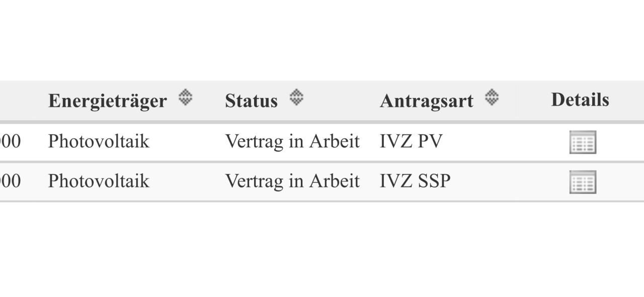The image size is (644, 297).
Task: Select the IVZ PV Antragsart cell
Action: pyautogui.click(x=411, y=142)
